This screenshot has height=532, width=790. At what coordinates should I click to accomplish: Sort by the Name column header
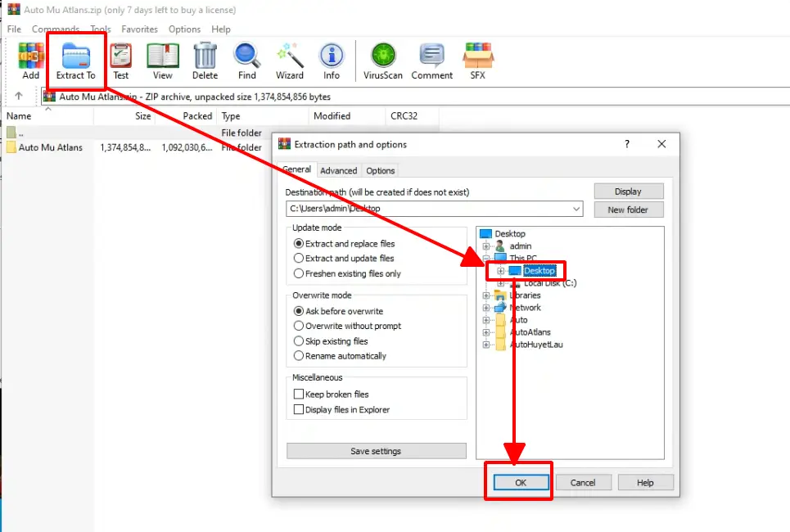pyautogui.click(x=47, y=116)
